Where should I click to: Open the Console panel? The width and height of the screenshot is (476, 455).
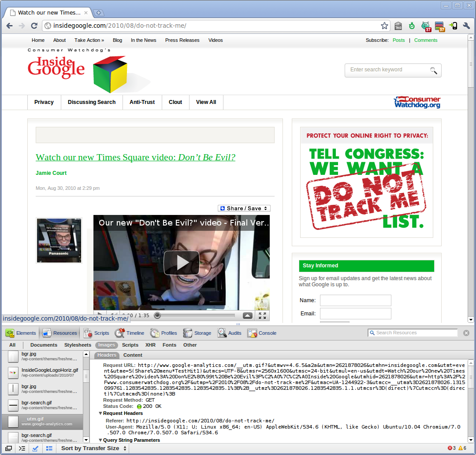[x=262, y=333]
